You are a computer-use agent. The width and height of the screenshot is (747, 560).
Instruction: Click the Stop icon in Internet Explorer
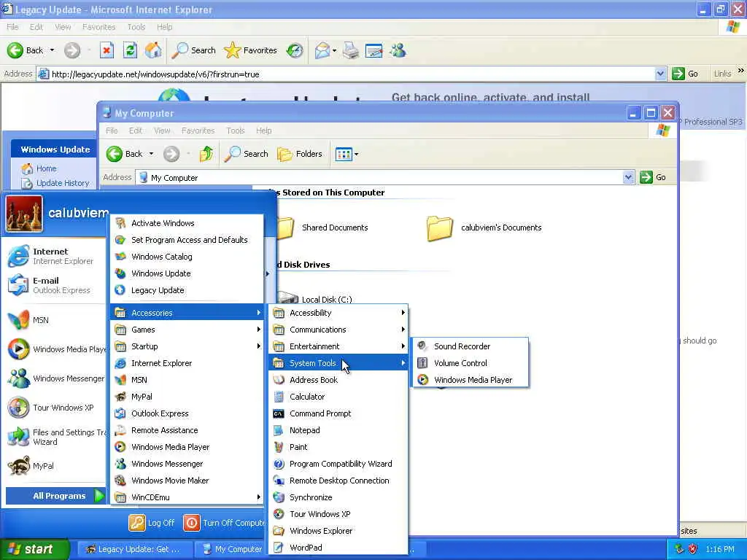click(107, 50)
